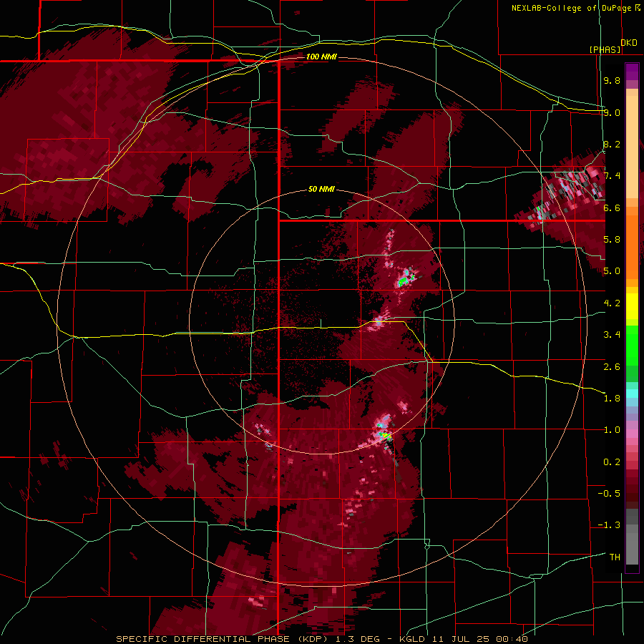Pick the purple top segment of the color bar

[632, 72]
